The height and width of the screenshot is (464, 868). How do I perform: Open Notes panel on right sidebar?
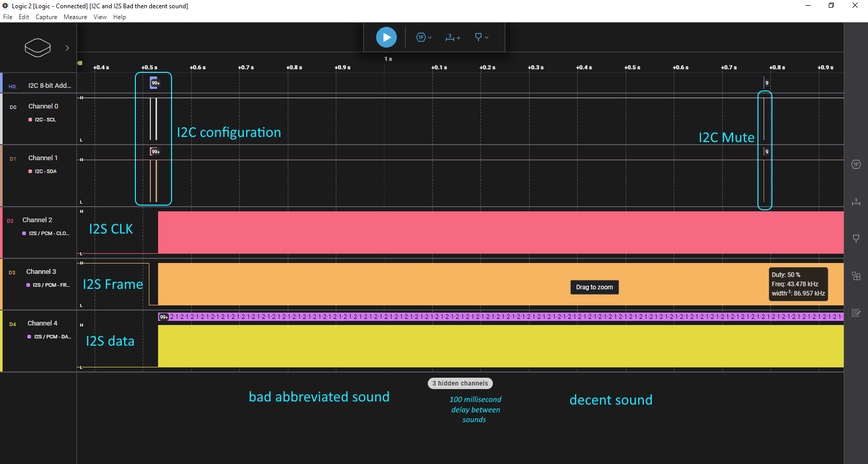[x=856, y=313]
